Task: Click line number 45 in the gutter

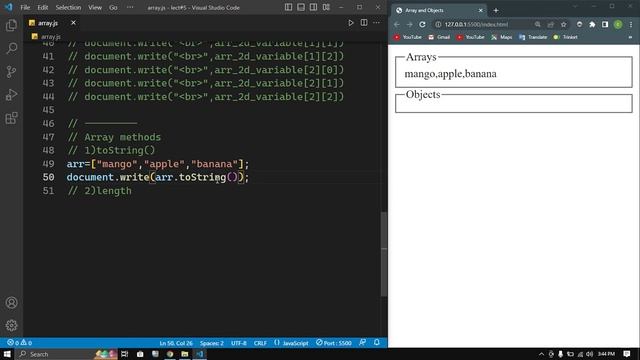Action: [48, 110]
